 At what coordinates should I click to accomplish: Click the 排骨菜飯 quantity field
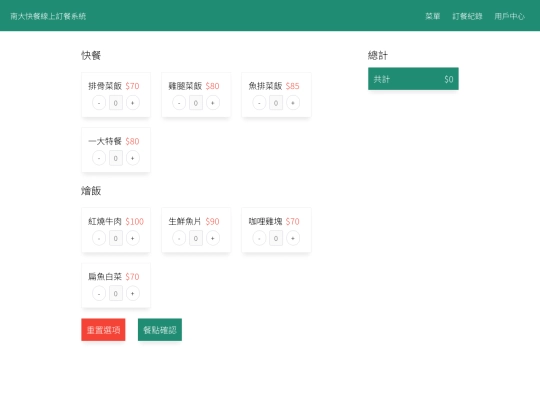[x=116, y=103]
